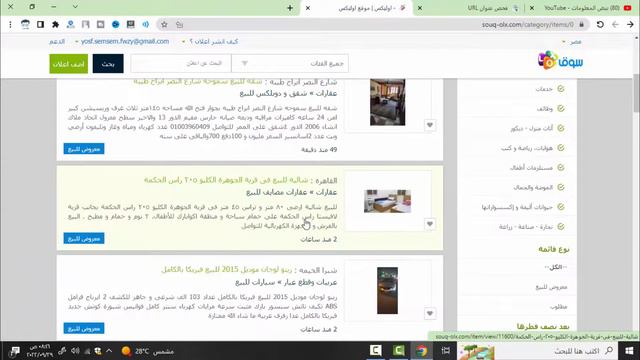Click the page vertical scrollbar thumb
640x360 pixels.
pyautogui.click(x=636, y=93)
